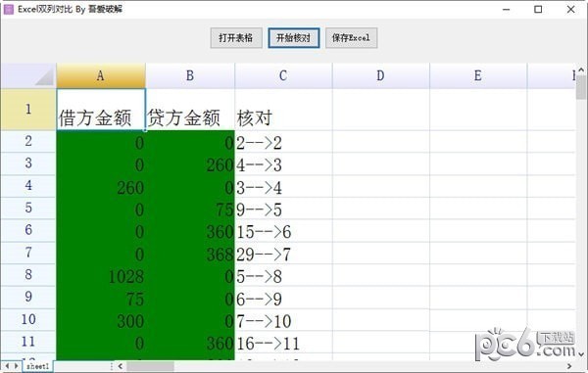
Task: Click the 核对 header cell
Action: [283, 110]
